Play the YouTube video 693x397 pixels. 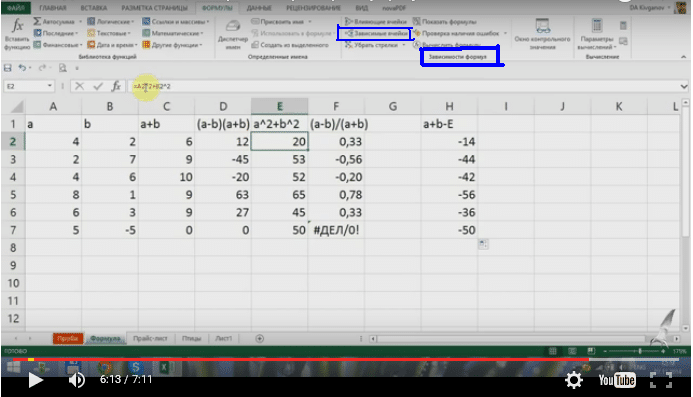[x=35, y=380]
